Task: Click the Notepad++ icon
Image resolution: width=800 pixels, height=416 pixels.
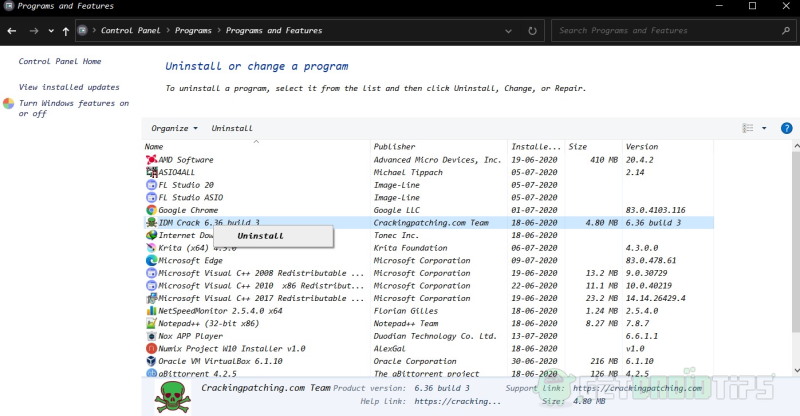Action: coord(151,323)
